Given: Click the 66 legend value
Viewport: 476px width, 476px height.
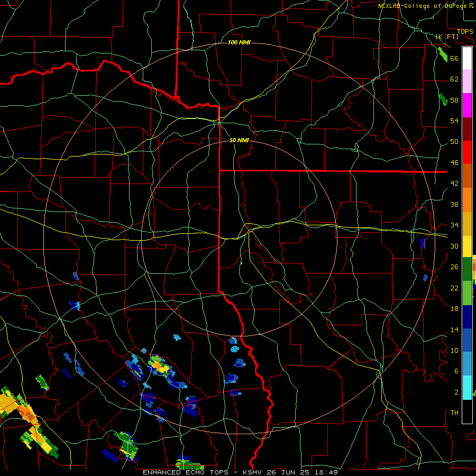Looking at the screenshot, I should [x=454, y=59].
